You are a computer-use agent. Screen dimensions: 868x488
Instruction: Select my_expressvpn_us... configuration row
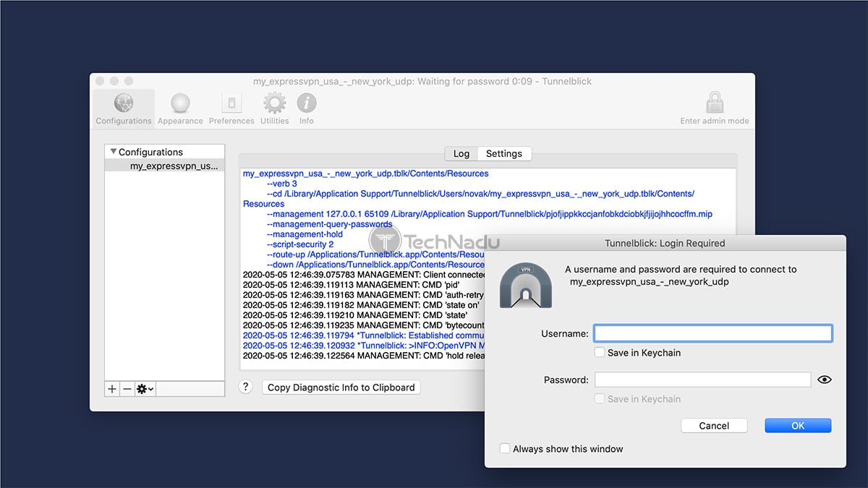[165, 166]
